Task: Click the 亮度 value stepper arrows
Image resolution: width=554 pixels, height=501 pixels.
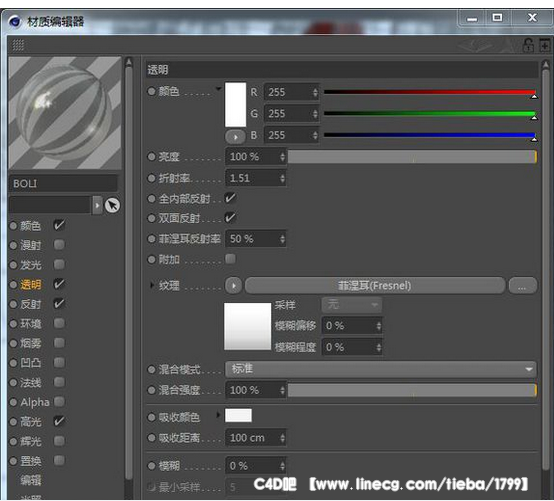Action: click(x=282, y=157)
